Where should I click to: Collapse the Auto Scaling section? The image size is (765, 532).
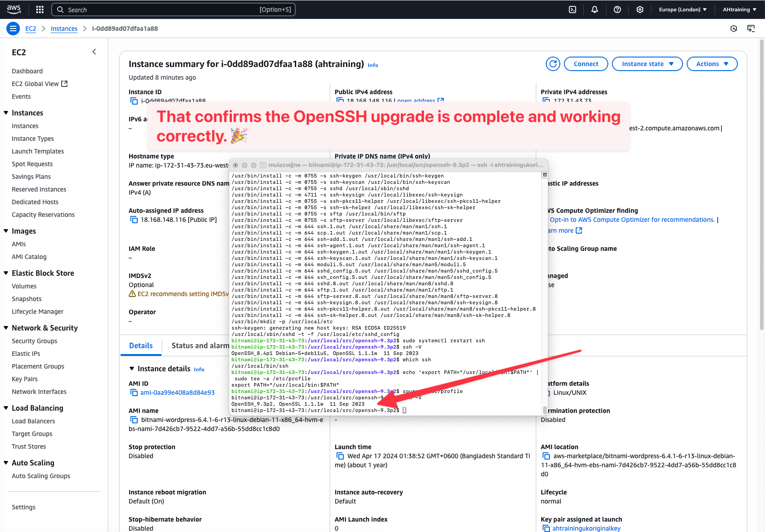pos(6,463)
